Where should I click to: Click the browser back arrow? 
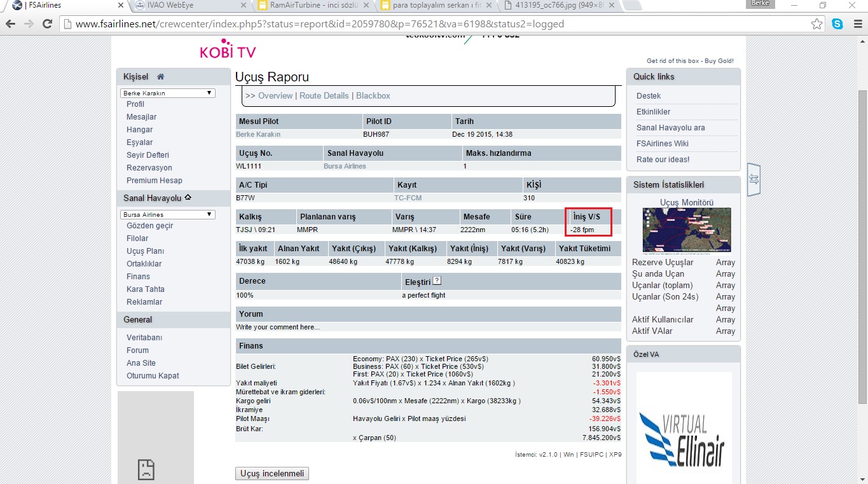click(11, 24)
